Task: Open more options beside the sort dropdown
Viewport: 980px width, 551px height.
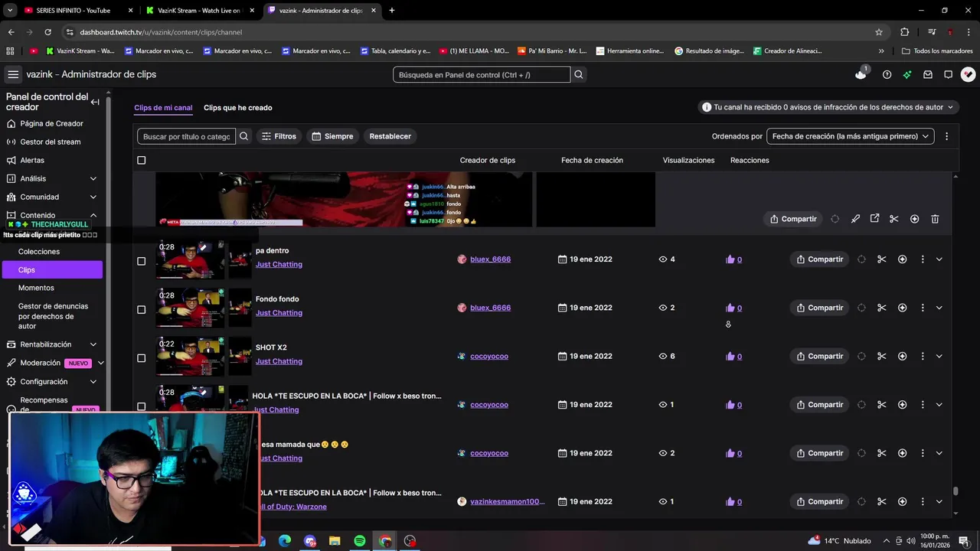Action: click(946, 136)
